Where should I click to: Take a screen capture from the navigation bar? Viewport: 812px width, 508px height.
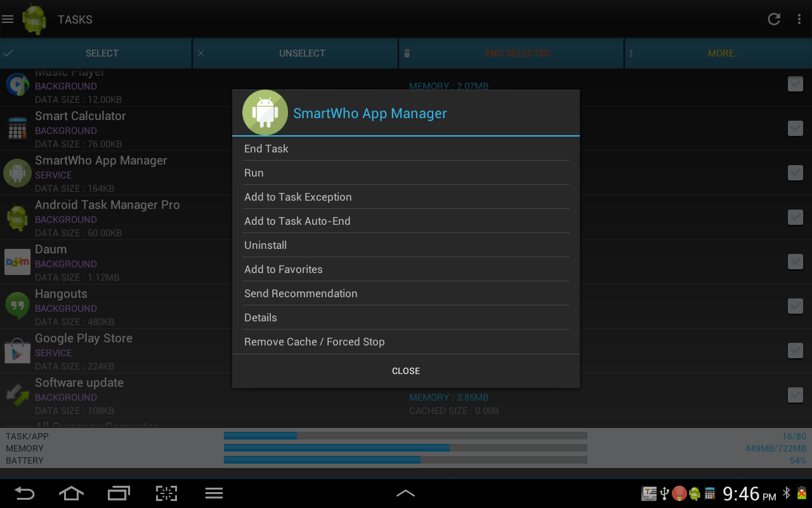click(x=166, y=493)
